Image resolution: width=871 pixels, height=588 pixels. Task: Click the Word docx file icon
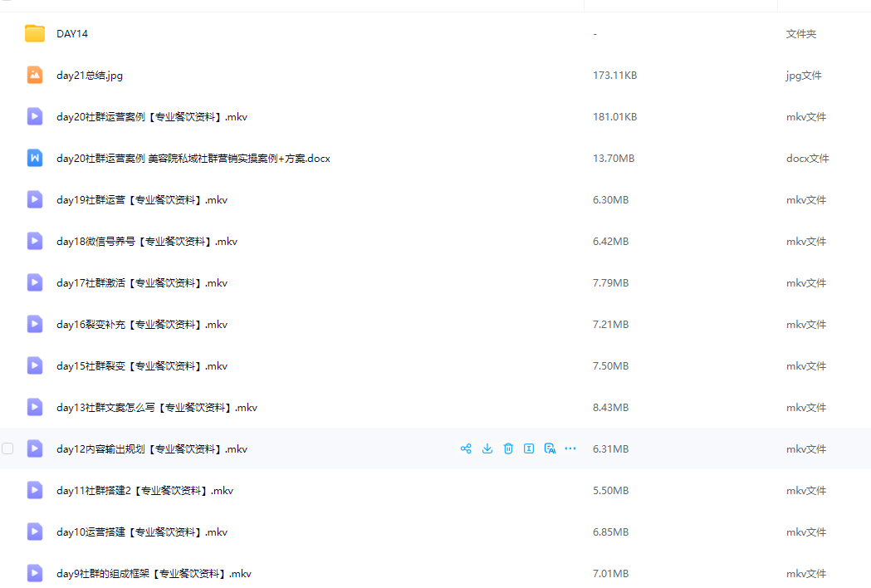35,158
